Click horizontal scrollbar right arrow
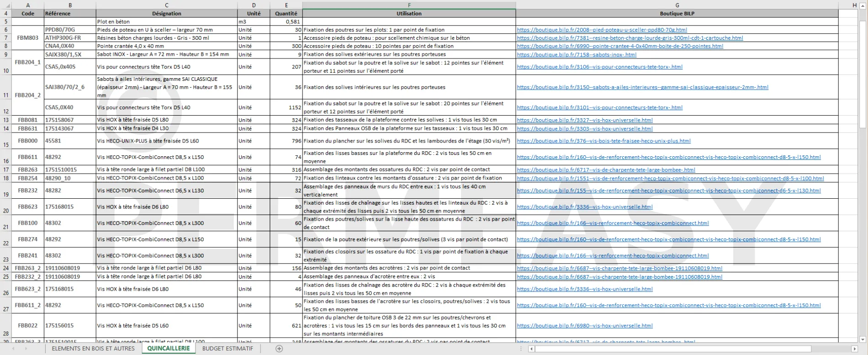This screenshot has height=355, width=868. tap(856, 349)
